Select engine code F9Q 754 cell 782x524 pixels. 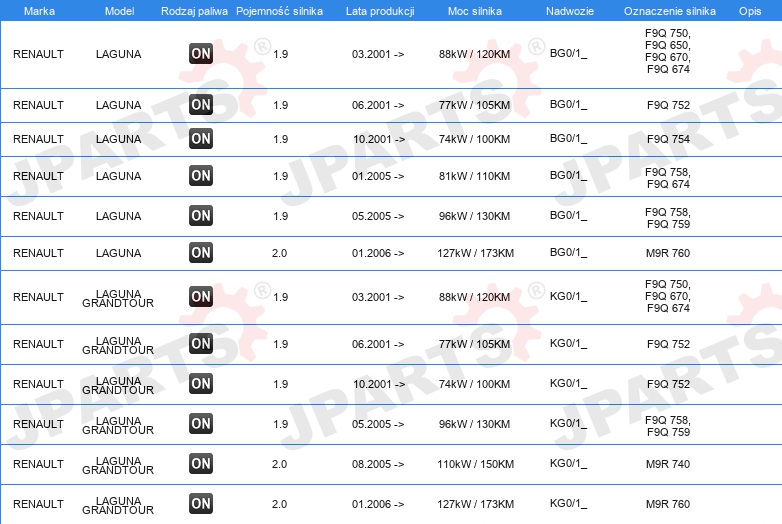(668, 139)
